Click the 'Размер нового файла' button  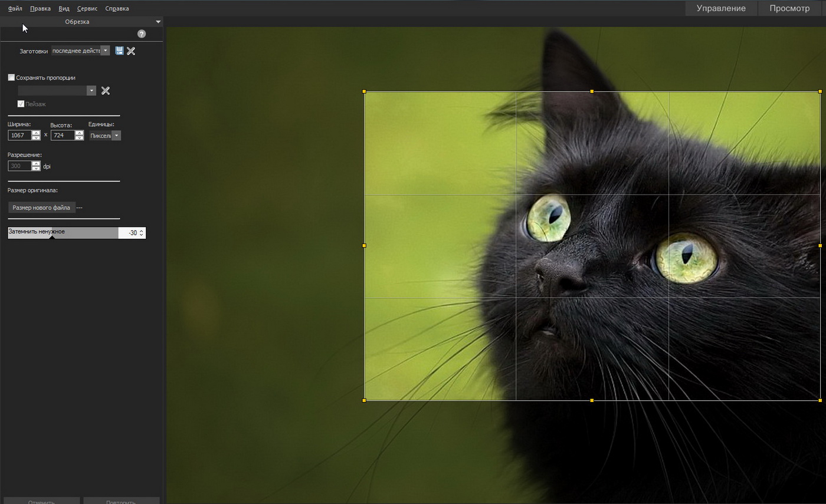(41, 207)
